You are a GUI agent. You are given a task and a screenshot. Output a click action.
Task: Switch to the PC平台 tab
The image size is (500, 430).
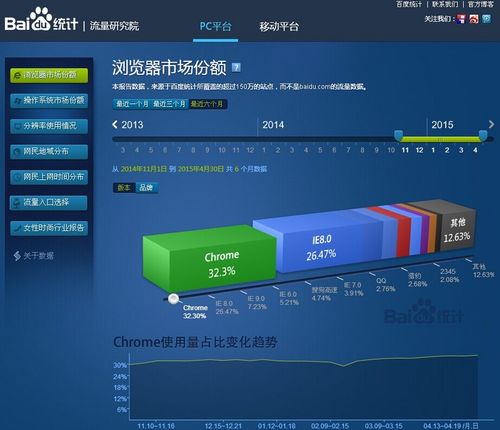click(x=215, y=26)
